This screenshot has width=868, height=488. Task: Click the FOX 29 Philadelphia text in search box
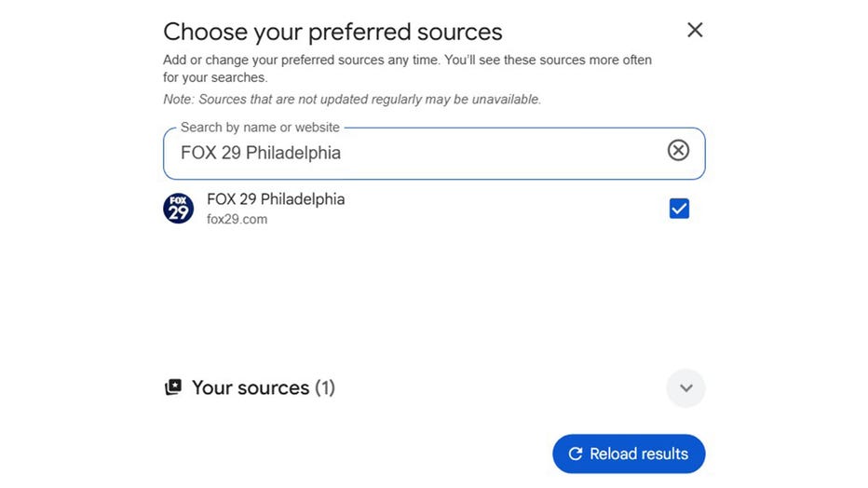261,153
